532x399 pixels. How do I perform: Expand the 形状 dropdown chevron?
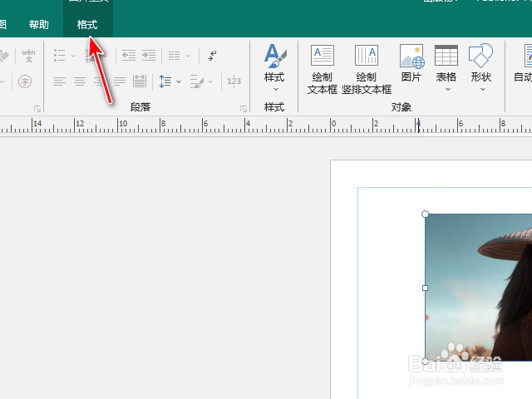[x=483, y=89]
